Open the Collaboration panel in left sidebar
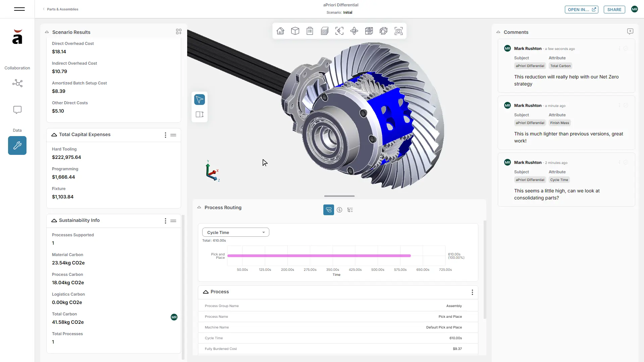 tap(17, 83)
